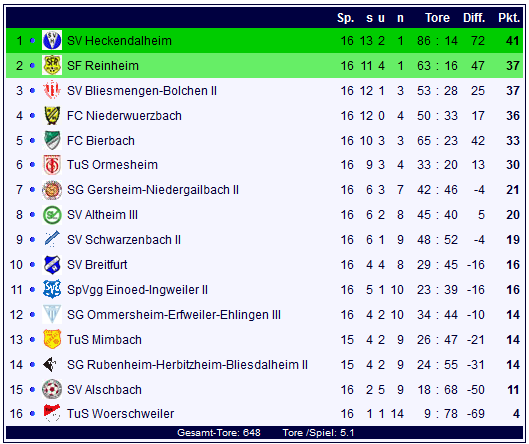Click the SF Reinheim yellow crest
529x444 pixels.
pyautogui.click(x=52, y=65)
